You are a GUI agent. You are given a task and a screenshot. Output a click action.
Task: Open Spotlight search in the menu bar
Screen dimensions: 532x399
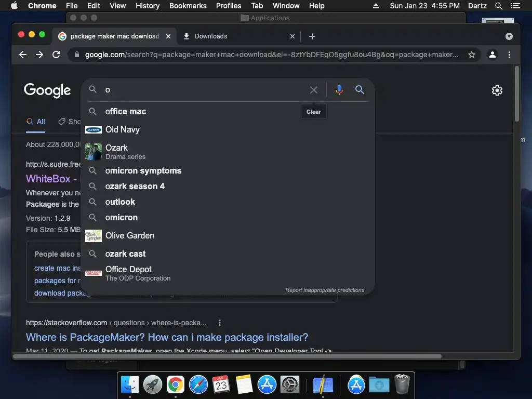[x=498, y=6]
